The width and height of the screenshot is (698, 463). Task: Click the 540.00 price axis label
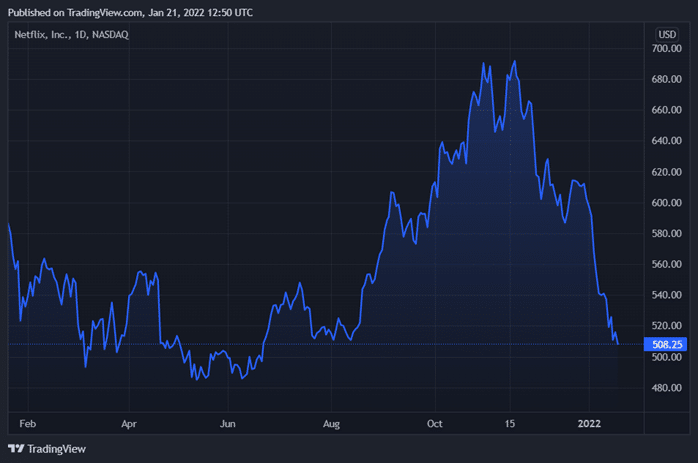coord(666,295)
